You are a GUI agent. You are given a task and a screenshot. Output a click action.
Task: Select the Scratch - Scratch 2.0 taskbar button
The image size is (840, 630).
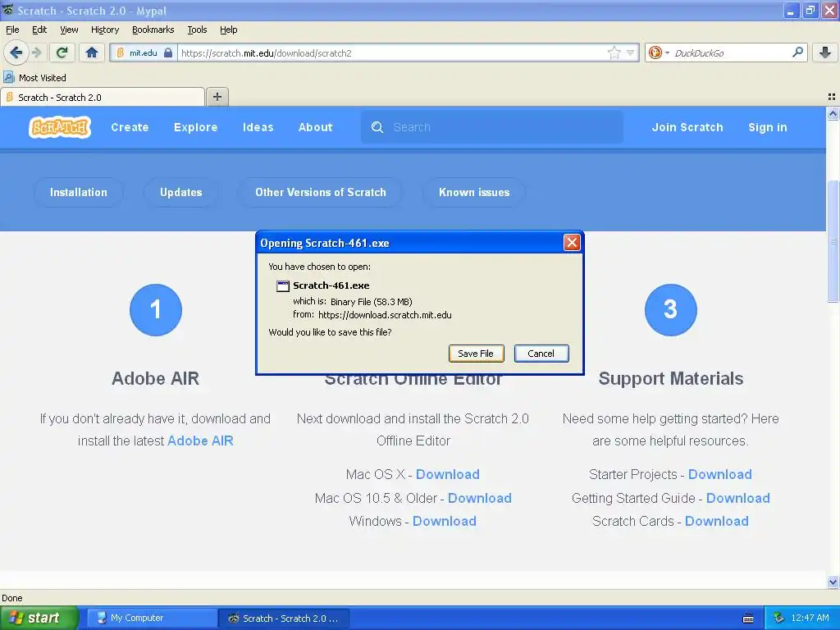(284, 619)
